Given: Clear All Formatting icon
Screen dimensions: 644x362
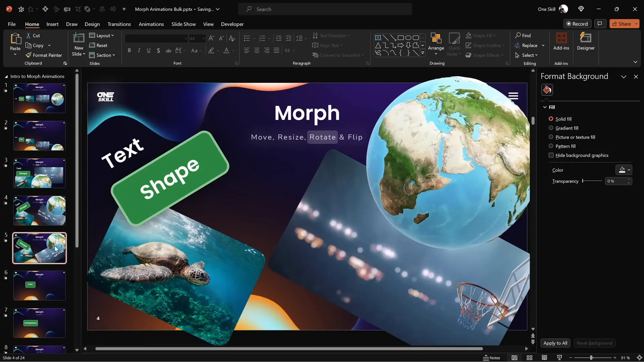Looking at the screenshot, I should [232, 39].
